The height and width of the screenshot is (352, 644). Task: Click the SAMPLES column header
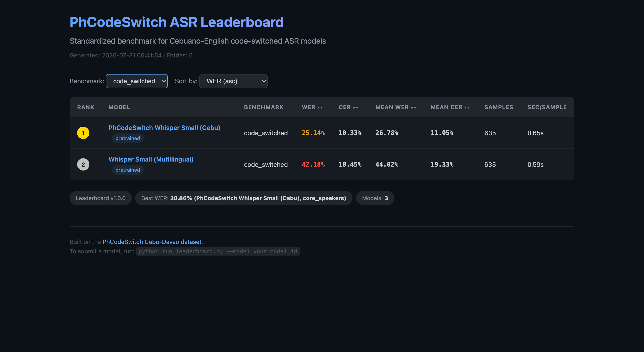(499, 107)
